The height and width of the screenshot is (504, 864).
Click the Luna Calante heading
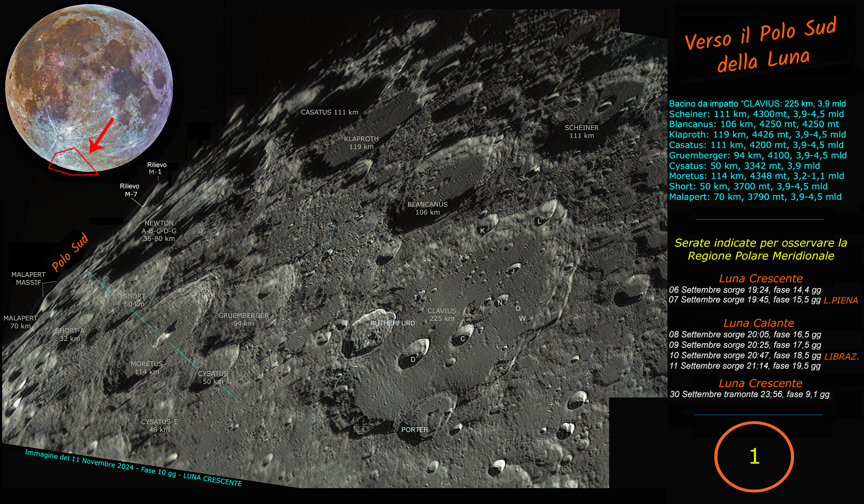pyautogui.click(x=759, y=323)
